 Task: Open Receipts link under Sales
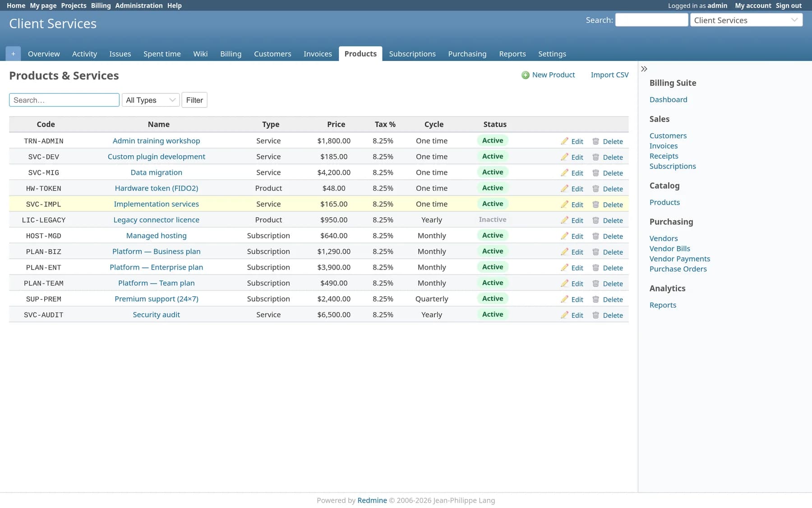point(664,156)
